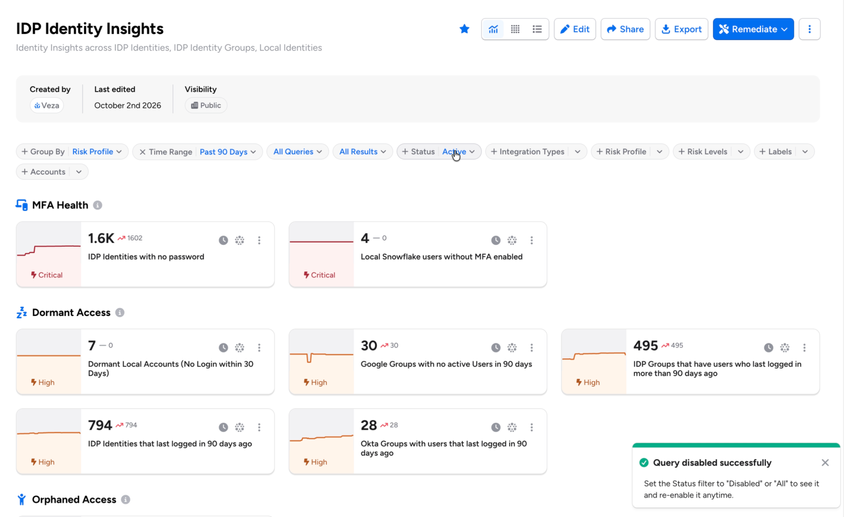Switch to the chart view icon

click(x=493, y=29)
